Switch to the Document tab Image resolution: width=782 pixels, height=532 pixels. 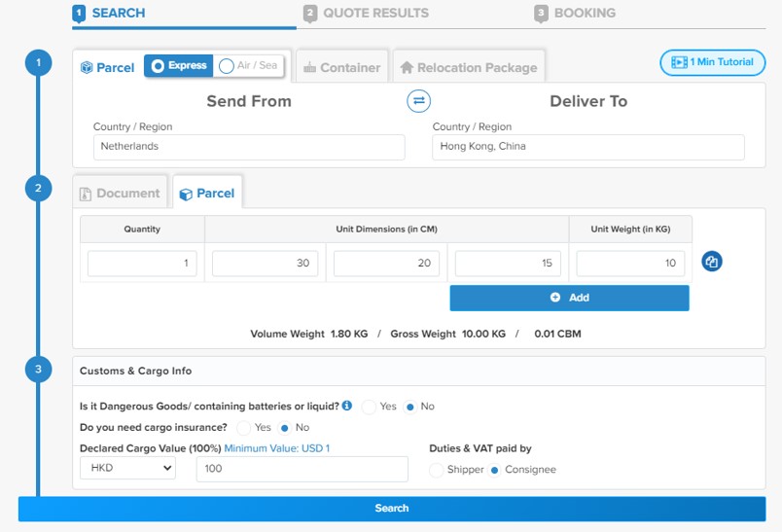120,194
